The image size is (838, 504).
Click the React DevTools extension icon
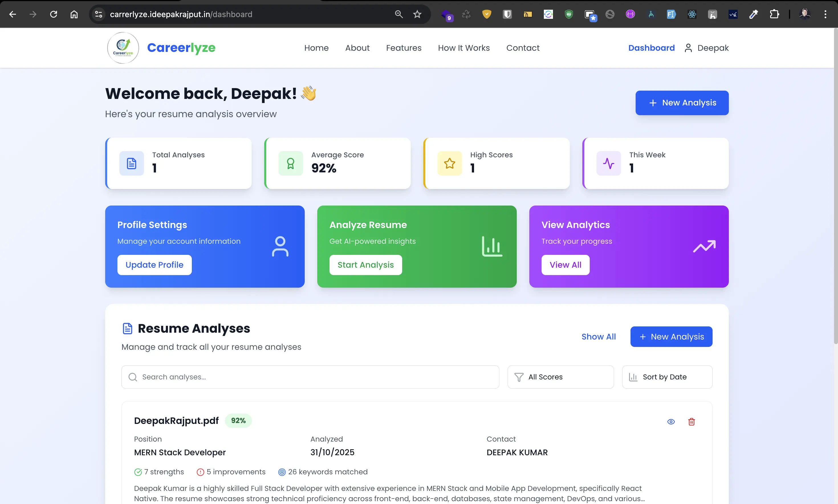pos(692,14)
